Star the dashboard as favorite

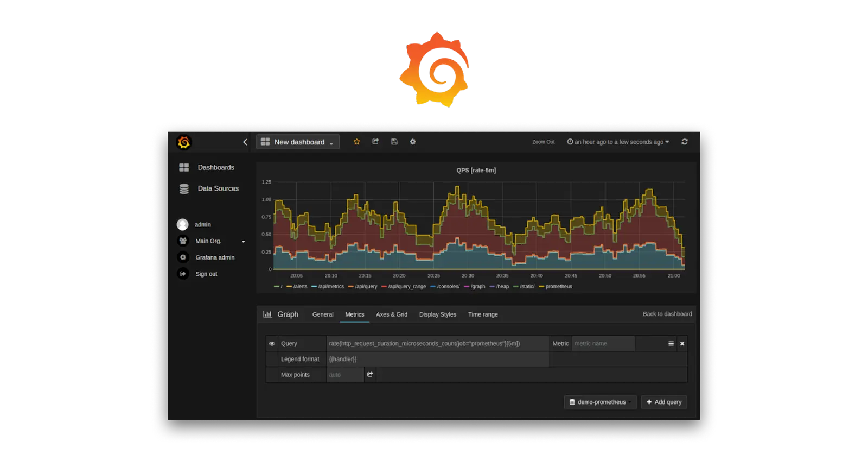click(356, 142)
